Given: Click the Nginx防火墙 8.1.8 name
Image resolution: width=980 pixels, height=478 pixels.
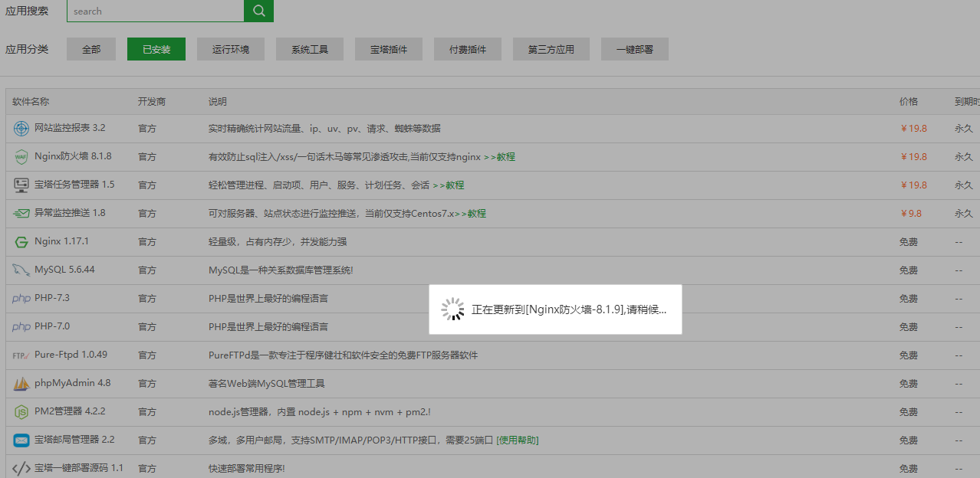Looking at the screenshot, I should [73, 157].
